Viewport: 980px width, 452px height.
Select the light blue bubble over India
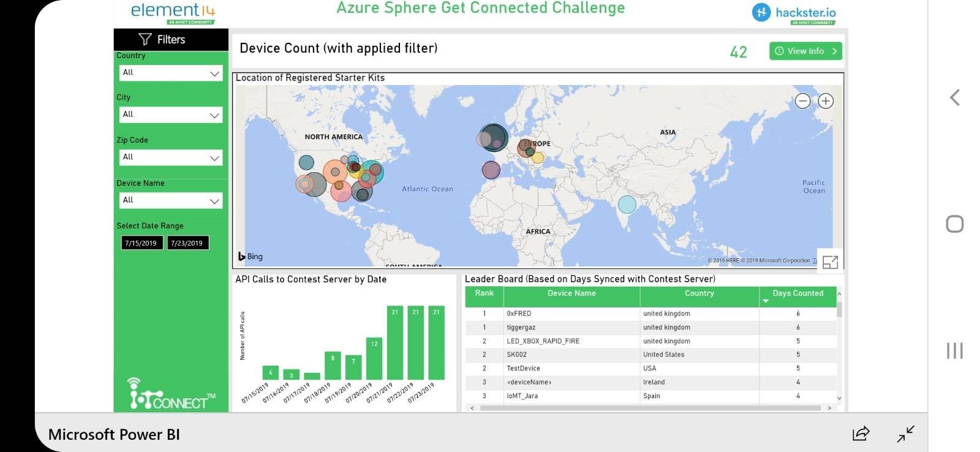(627, 204)
